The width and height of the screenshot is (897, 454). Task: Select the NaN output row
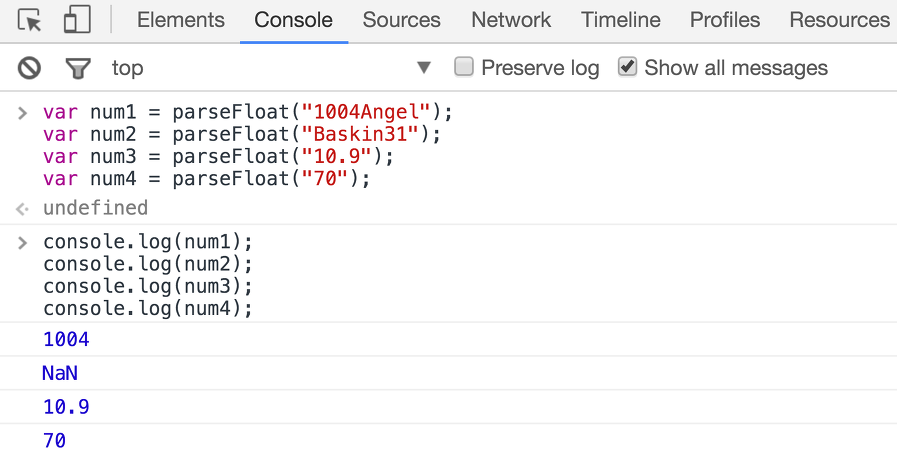[x=60, y=374]
